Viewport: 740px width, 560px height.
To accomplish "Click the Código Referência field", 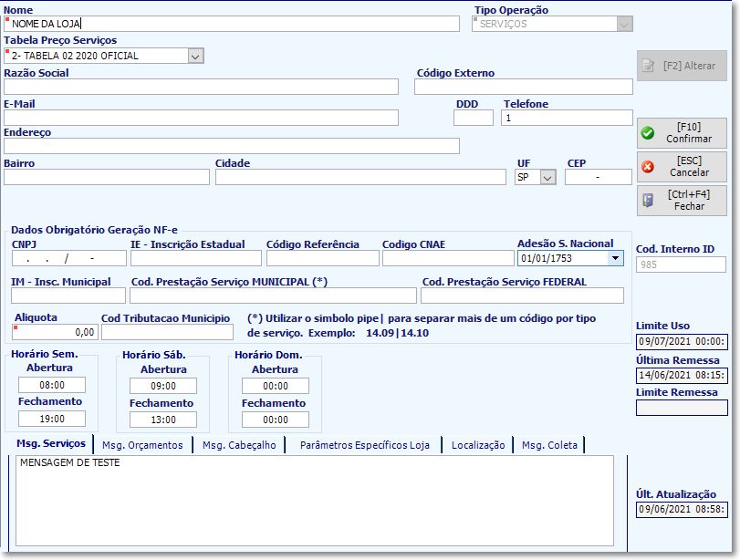I will coord(323,258).
